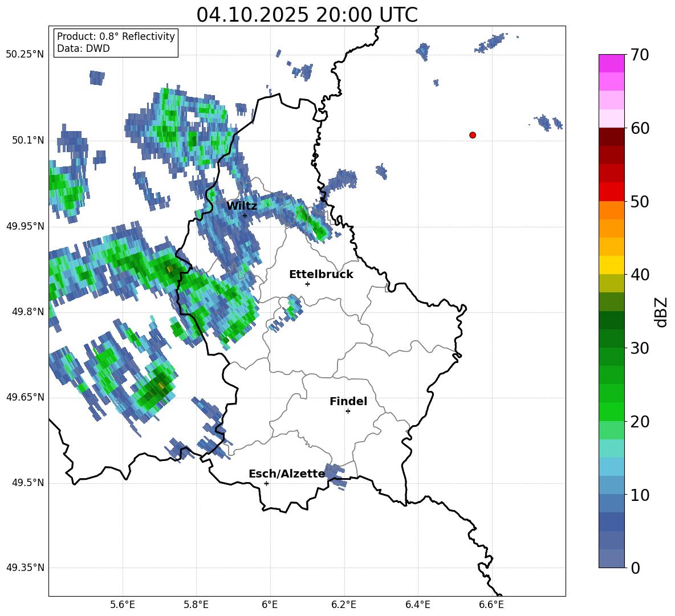Click the 5.8°E longitude label
This screenshot has height=616, width=675.
196,605
